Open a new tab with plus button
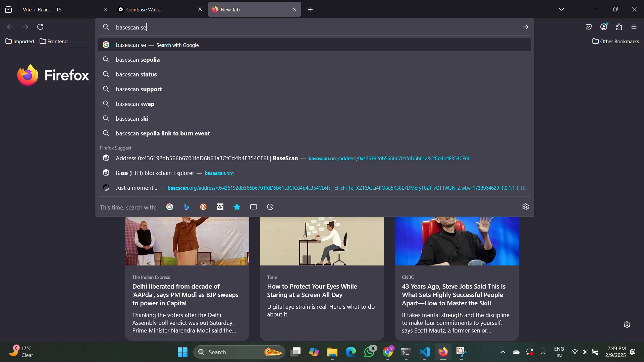This screenshot has height=362, width=644. (310, 10)
